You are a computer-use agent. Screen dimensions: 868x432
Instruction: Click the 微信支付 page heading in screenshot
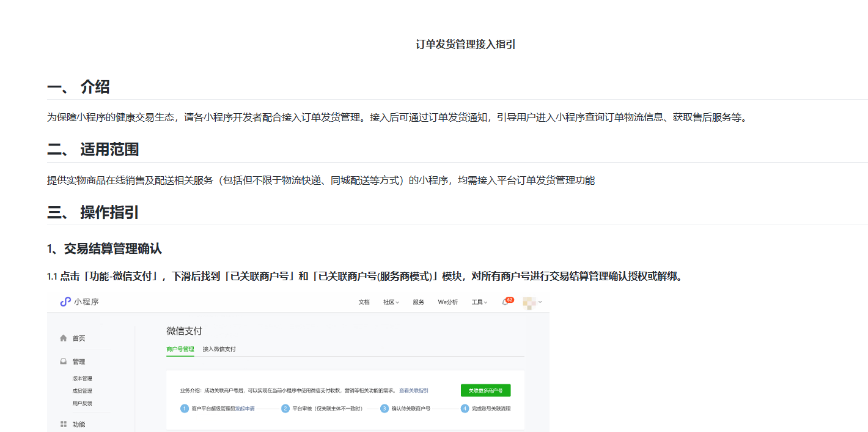(184, 331)
